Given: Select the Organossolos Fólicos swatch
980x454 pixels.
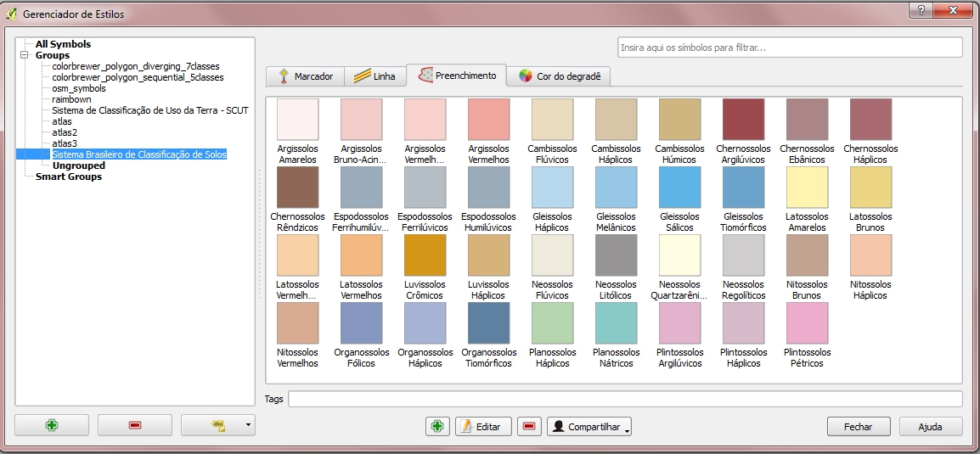Looking at the screenshot, I should (x=361, y=323).
